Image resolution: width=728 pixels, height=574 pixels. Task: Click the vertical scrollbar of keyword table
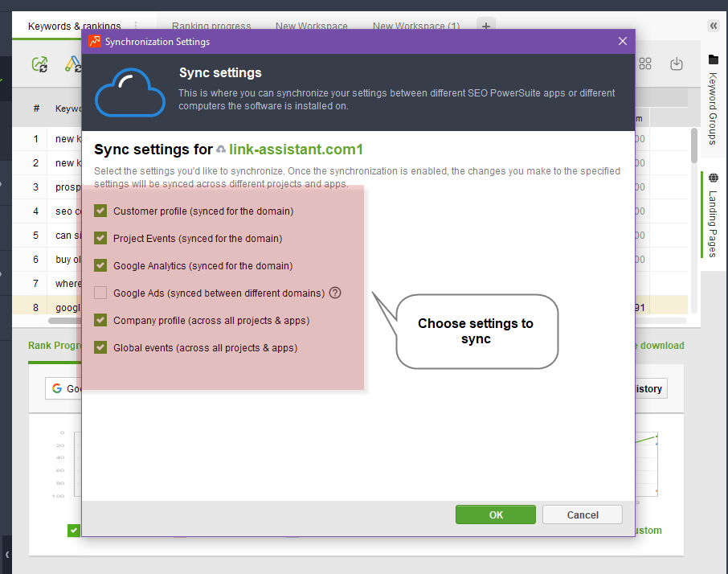point(694,146)
